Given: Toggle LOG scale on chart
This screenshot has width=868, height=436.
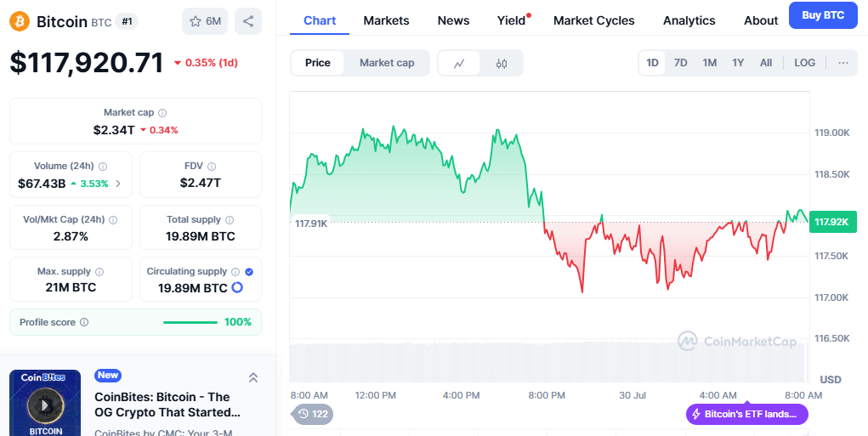Looking at the screenshot, I should click(x=804, y=63).
